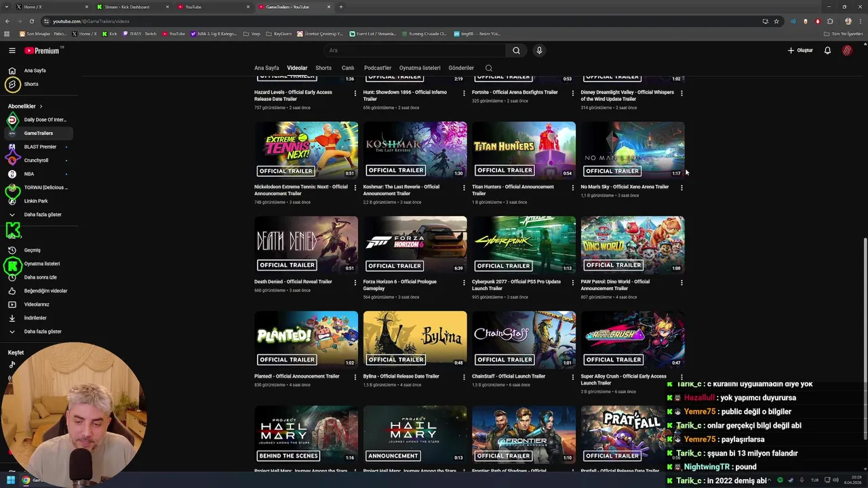The width and height of the screenshot is (868, 488).
Task: Expand Abonelikler subscriptions section
Action: click(25, 106)
